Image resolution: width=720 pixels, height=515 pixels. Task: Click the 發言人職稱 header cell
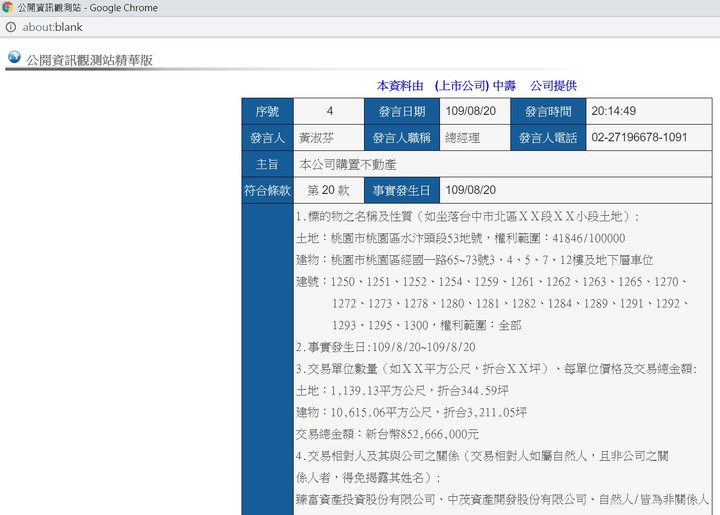(402, 138)
